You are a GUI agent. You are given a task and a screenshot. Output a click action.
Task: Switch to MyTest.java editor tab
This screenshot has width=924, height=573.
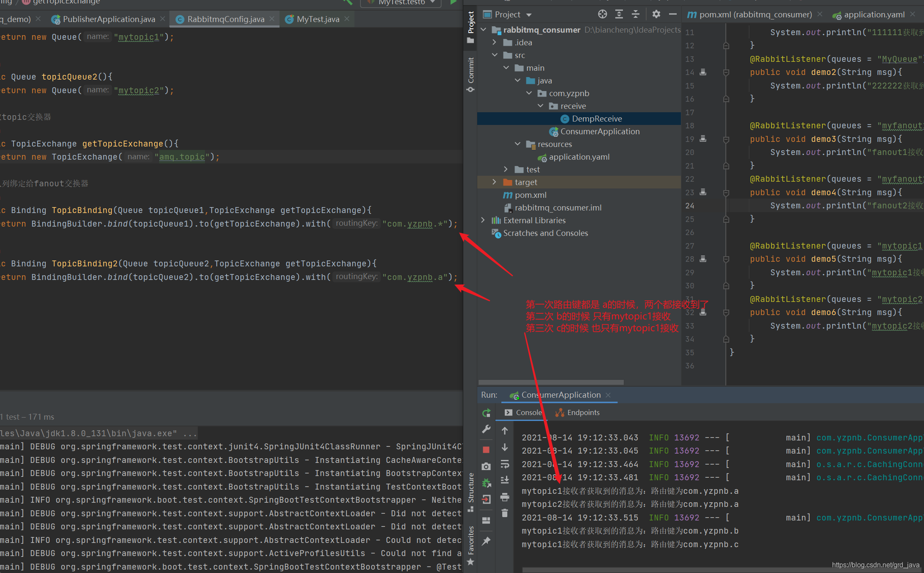pyautogui.click(x=317, y=19)
